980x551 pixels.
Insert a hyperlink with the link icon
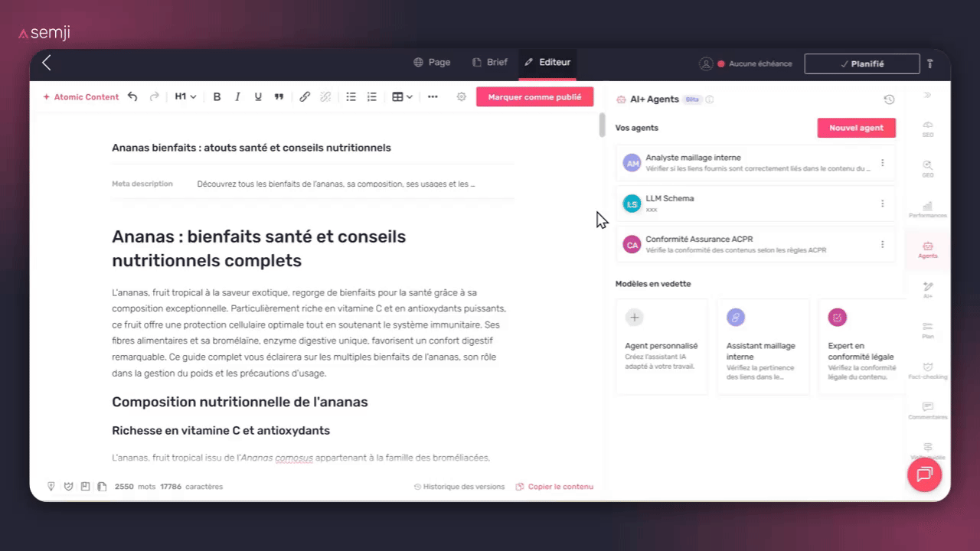point(304,96)
